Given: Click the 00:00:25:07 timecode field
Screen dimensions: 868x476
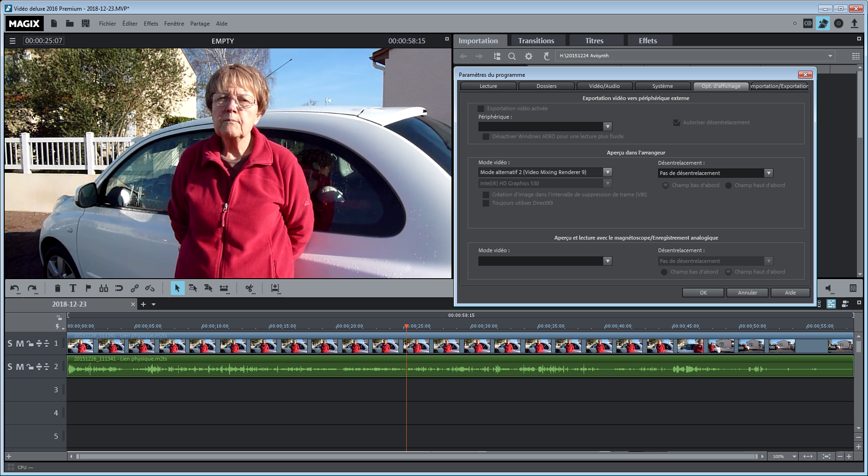Looking at the screenshot, I should coord(44,41).
